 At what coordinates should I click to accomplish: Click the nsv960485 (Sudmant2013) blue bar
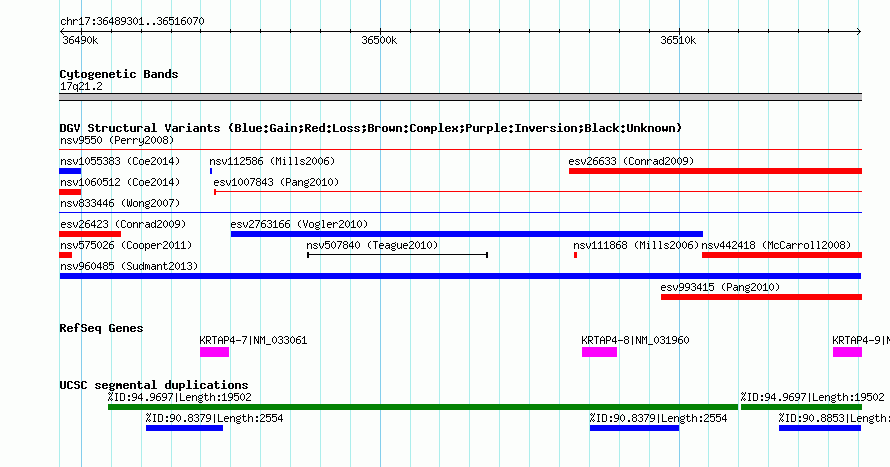pyautogui.click(x=460, y=276)
